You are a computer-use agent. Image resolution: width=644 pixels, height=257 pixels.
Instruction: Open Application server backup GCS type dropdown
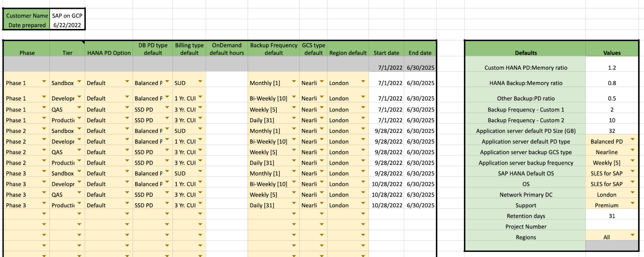(x=632, y=150)
